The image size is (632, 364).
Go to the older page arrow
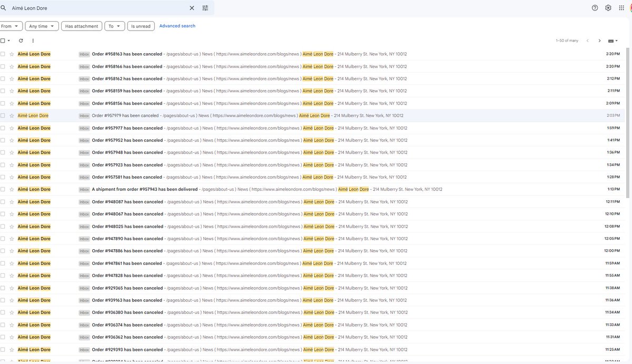tap(599, 41)
